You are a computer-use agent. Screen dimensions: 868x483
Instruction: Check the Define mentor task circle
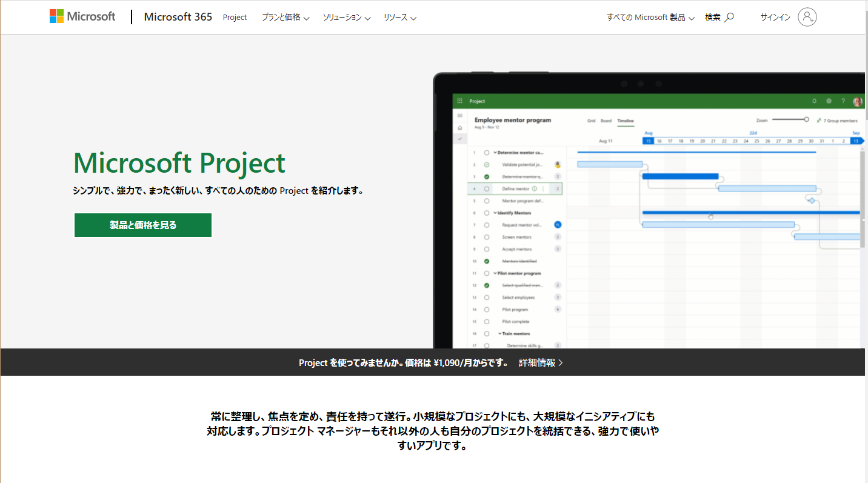click(487, 189)
